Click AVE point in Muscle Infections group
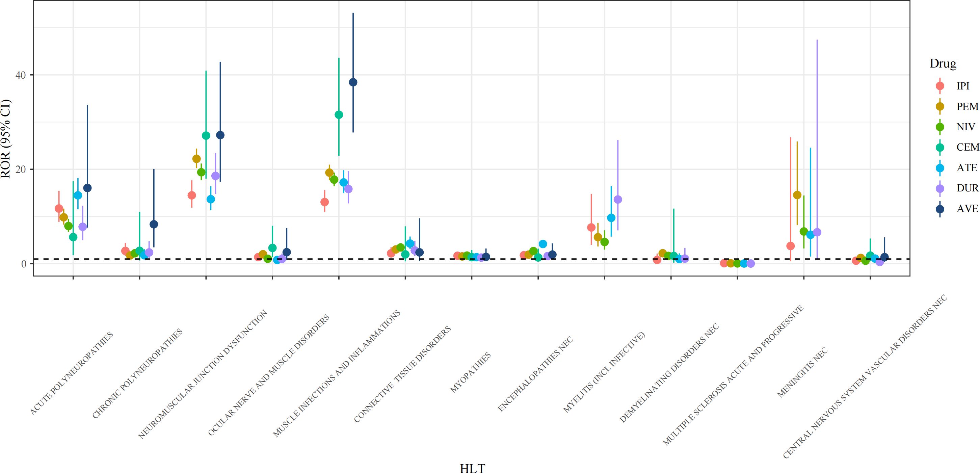 [353, 82]
